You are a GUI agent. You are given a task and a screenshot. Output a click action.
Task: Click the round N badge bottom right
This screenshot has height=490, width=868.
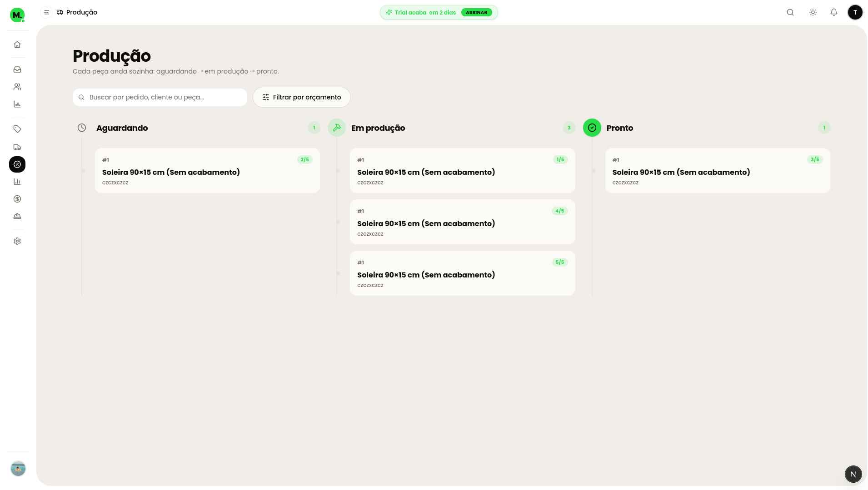coord(853,474)
